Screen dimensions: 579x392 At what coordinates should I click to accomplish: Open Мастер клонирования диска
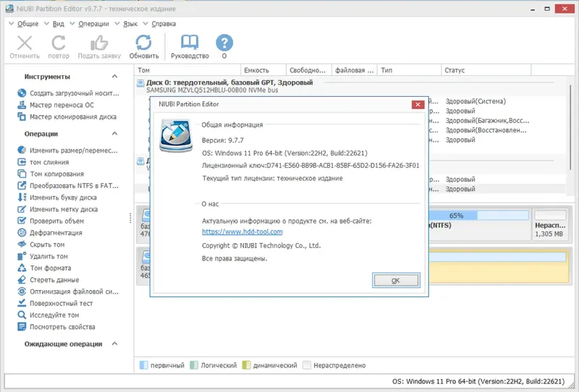(67, 116)
